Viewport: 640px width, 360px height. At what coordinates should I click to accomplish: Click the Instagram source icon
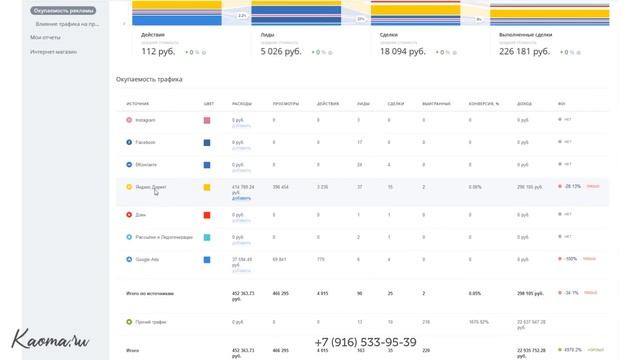coord(129,120)
